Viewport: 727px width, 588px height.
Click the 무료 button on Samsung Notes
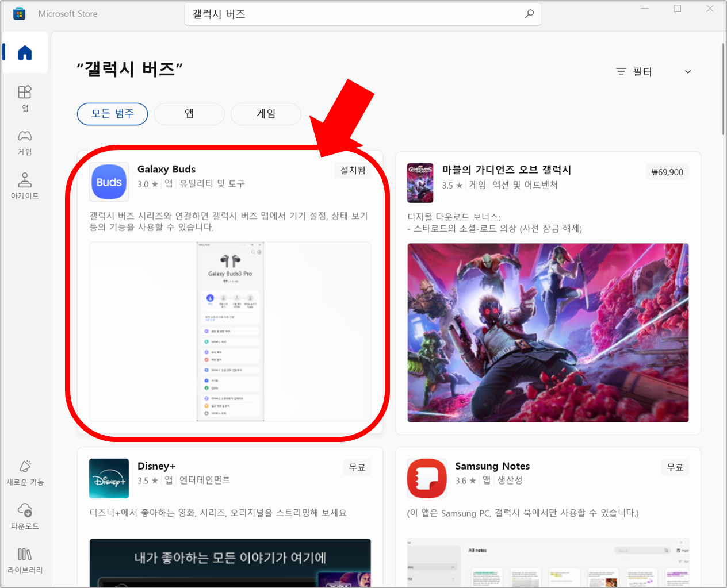[x=675, y=467]
